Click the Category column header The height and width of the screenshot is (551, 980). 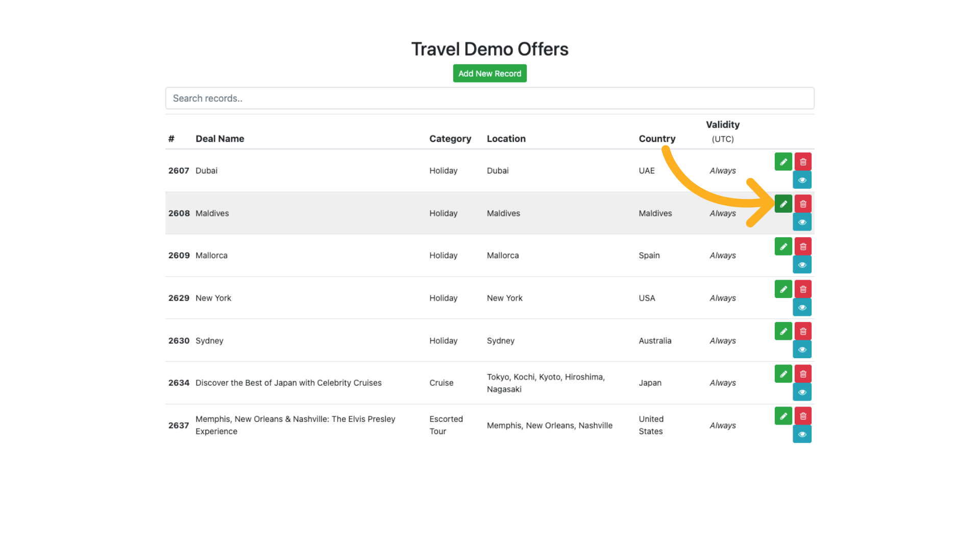pos(450,139)
